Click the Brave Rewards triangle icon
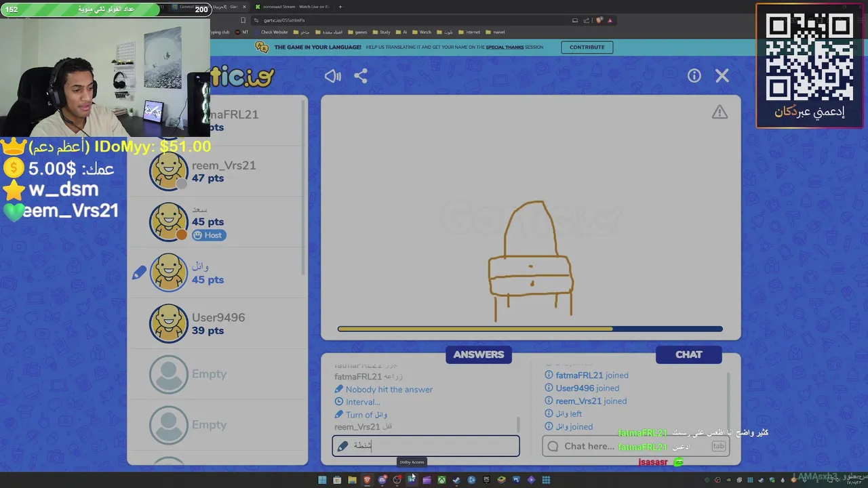The height and width of the screenshot is (488, 868). (x=610, y=20)
